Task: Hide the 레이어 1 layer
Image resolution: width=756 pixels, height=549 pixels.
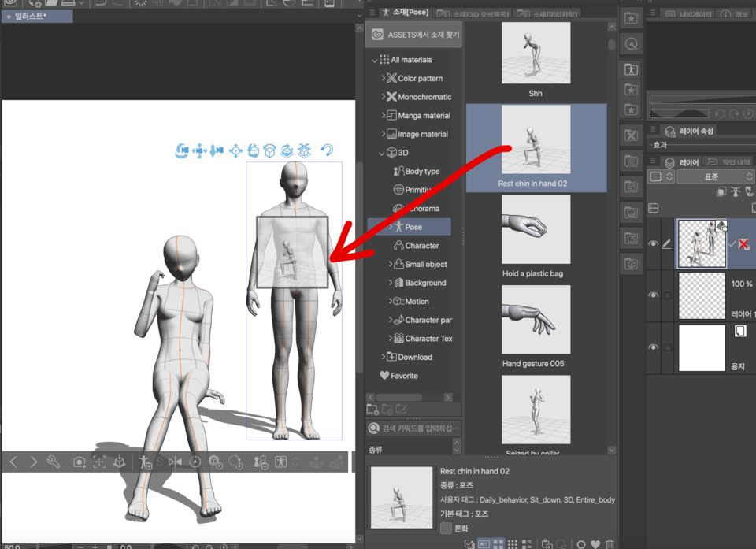Action: tap(654, 295)
